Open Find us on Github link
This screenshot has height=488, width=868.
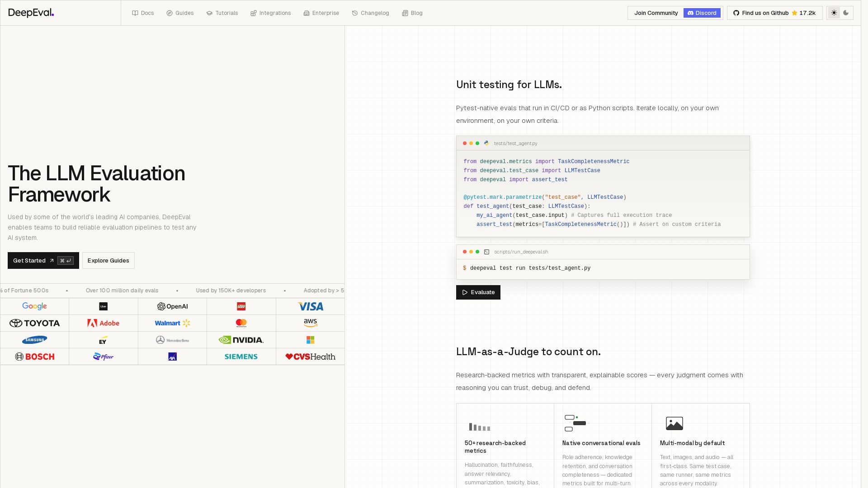pyautogui.click(x=774, y=13)
